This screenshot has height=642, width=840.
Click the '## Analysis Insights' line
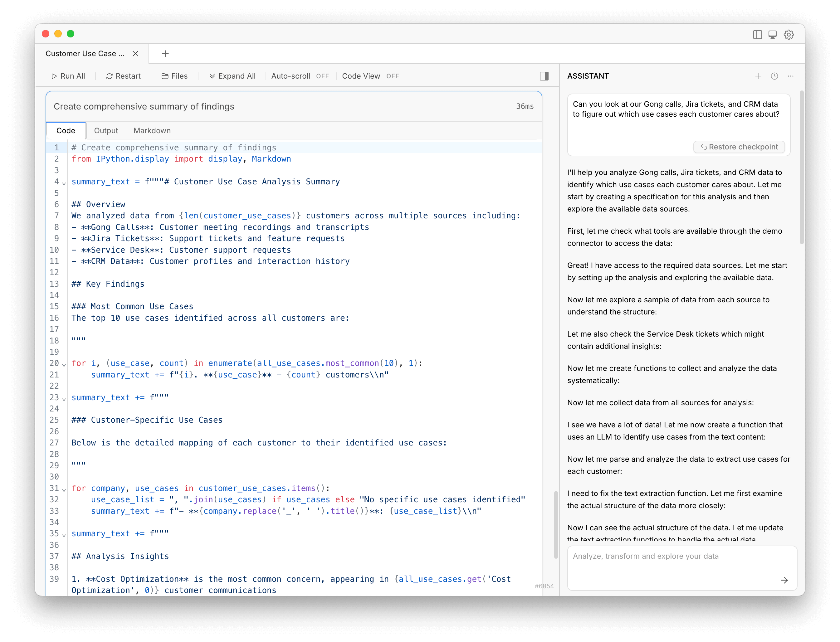120,557
